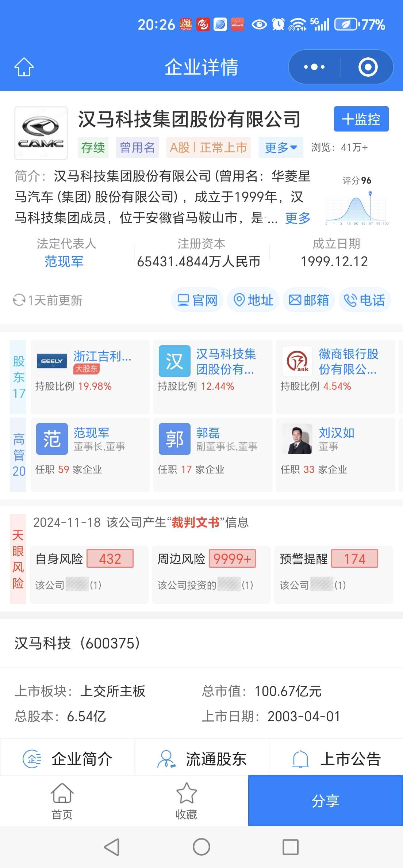This screenshot has width=403, height=868.
Task: Open executive 范现军 chairman name link
Action: [x=91, y=433]
